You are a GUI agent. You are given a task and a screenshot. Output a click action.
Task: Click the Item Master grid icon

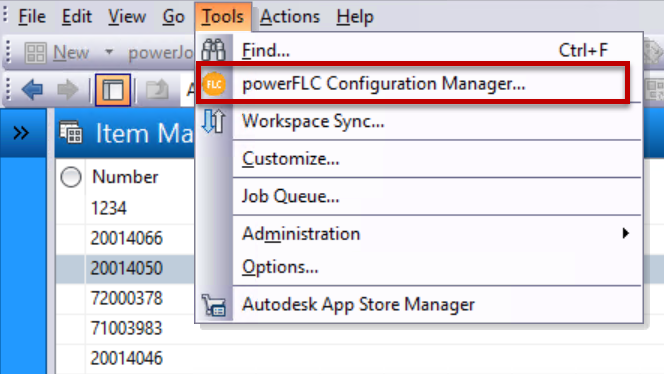pos(71,133)
